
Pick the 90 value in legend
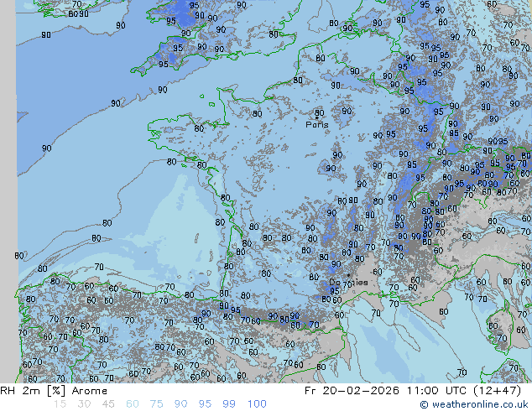coord(180,404)
